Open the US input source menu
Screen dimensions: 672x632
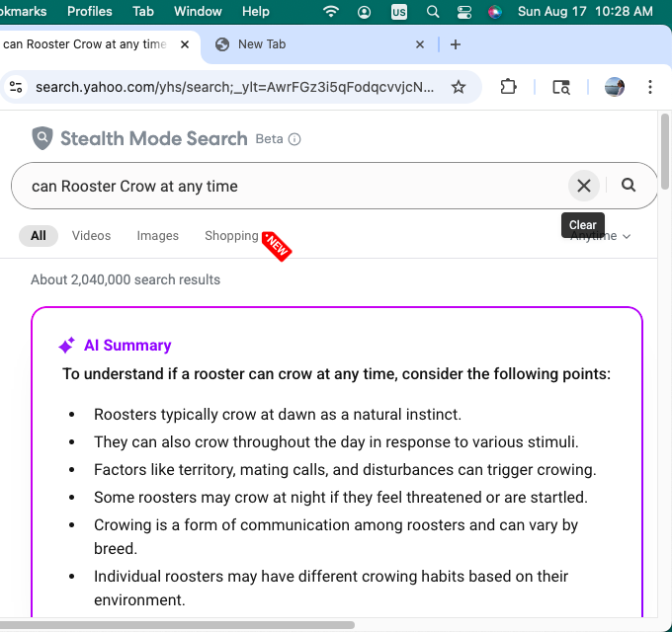pyautogui.click(x=399, y=12)
